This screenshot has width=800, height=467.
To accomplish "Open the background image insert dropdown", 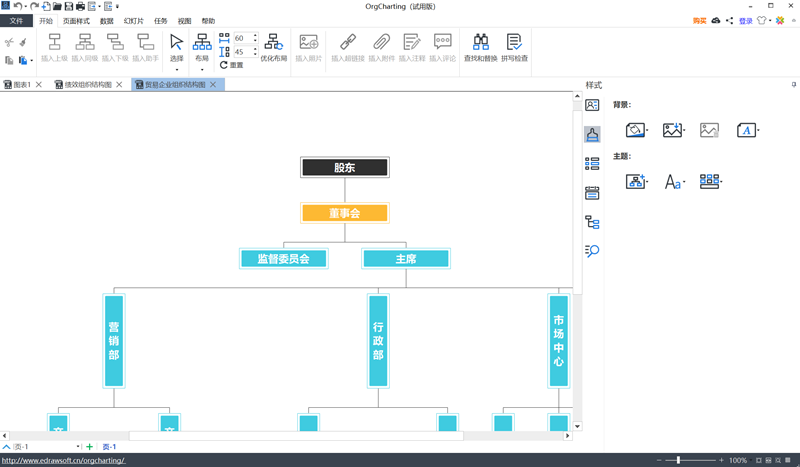I will [674, 130].
